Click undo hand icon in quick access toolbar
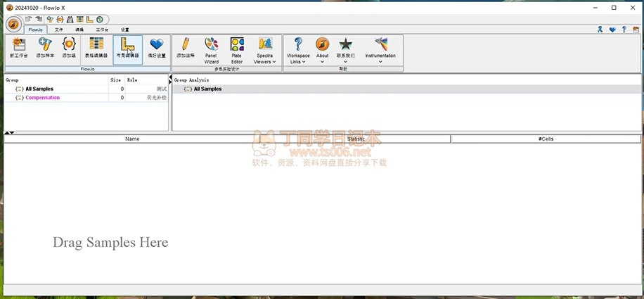644x299 pixels. [29, 19]
